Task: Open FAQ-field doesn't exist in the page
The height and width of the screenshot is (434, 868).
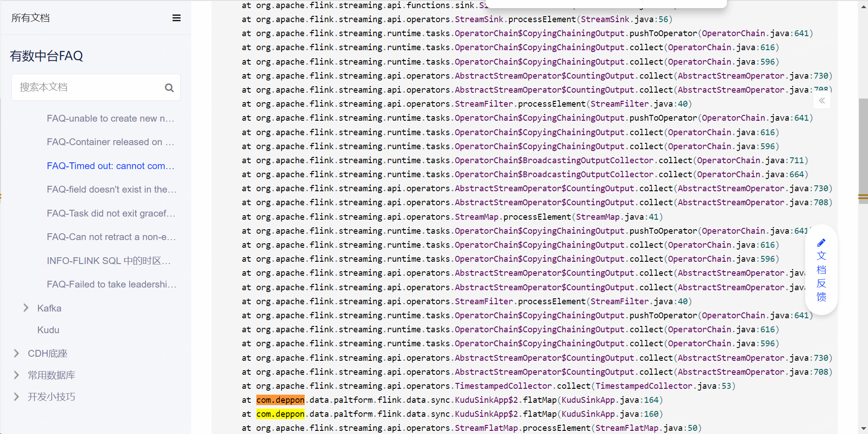Action: [x=111, y=189]
